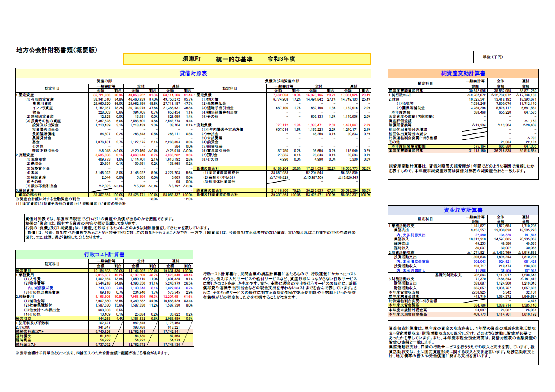555x392 pixels.
Task: Click the '(7)預り金' row label
Action: point(211,155)
